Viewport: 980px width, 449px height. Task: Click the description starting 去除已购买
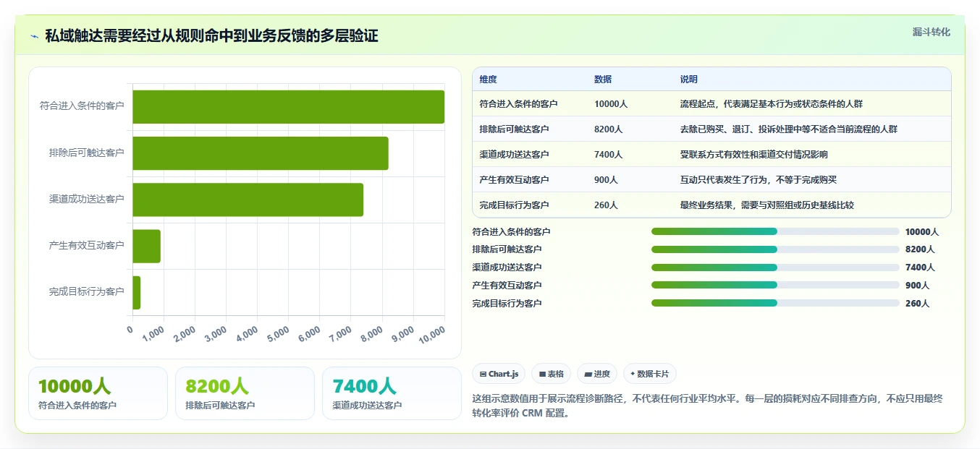coord(788,129)
